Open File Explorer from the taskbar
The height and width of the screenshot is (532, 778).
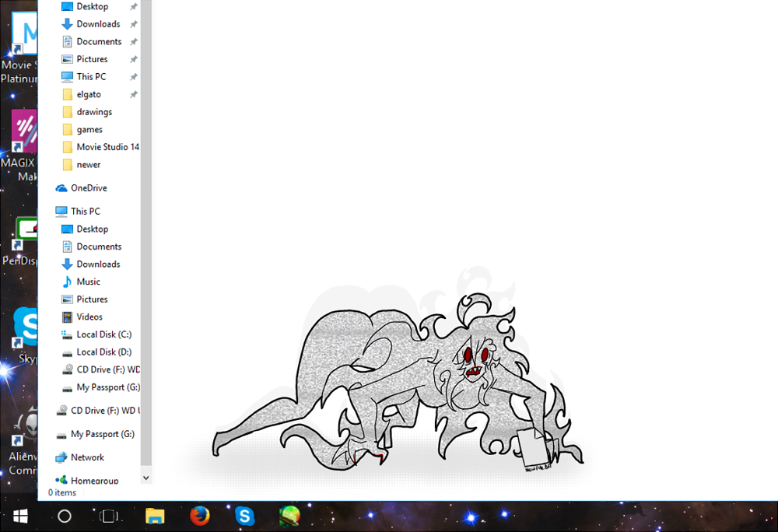click(x=156, y=516)
